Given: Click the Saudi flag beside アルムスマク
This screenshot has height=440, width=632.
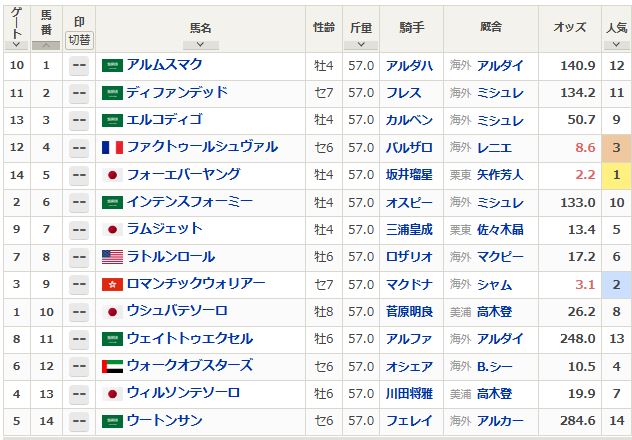Looking at the screenshot, I should pyautogui.click(x=112, y=65).
